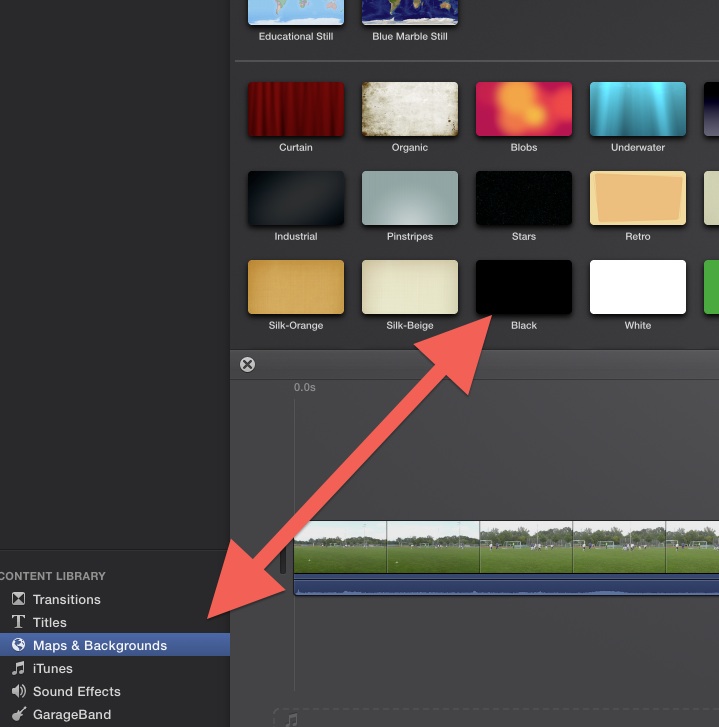Image resolution: width=719 pixels, height=727 pixels.
Task: Open Transitions in Content Library
Action: pos(115,599)
